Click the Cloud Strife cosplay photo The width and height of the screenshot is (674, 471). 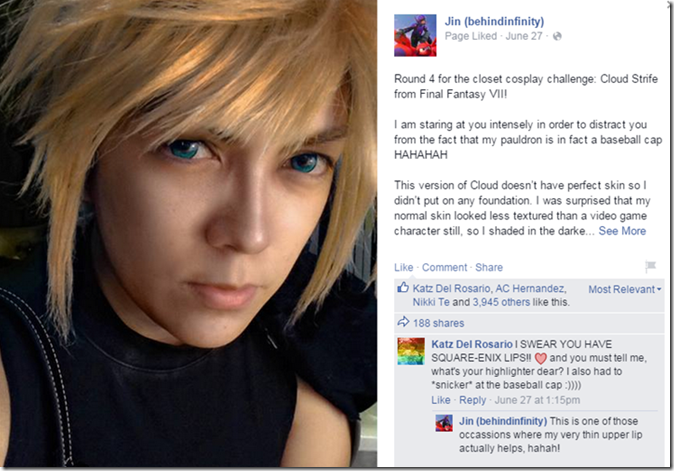[188, 234]
